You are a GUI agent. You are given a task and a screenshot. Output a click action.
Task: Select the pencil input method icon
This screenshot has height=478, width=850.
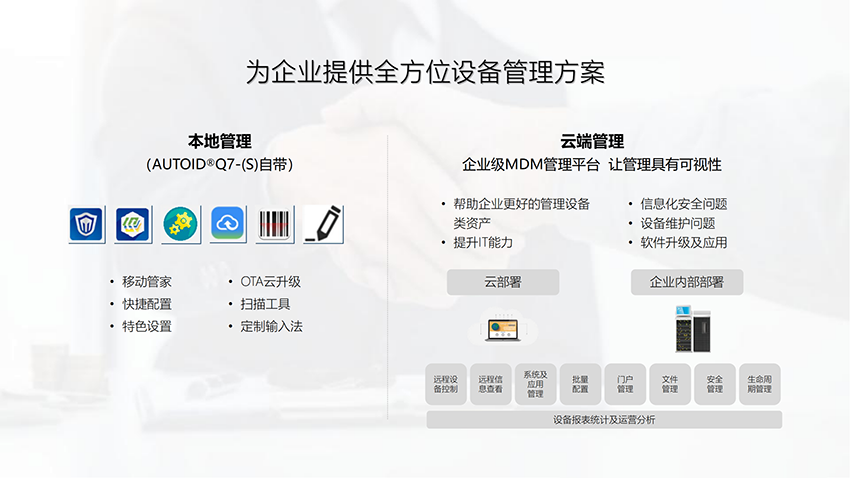click(x=323, y=224)
